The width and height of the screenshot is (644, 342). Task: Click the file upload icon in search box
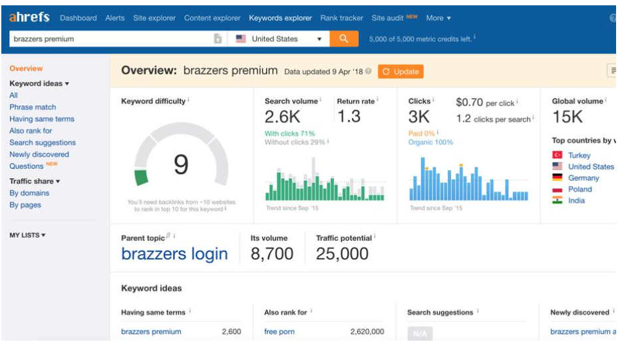(218, 39)
